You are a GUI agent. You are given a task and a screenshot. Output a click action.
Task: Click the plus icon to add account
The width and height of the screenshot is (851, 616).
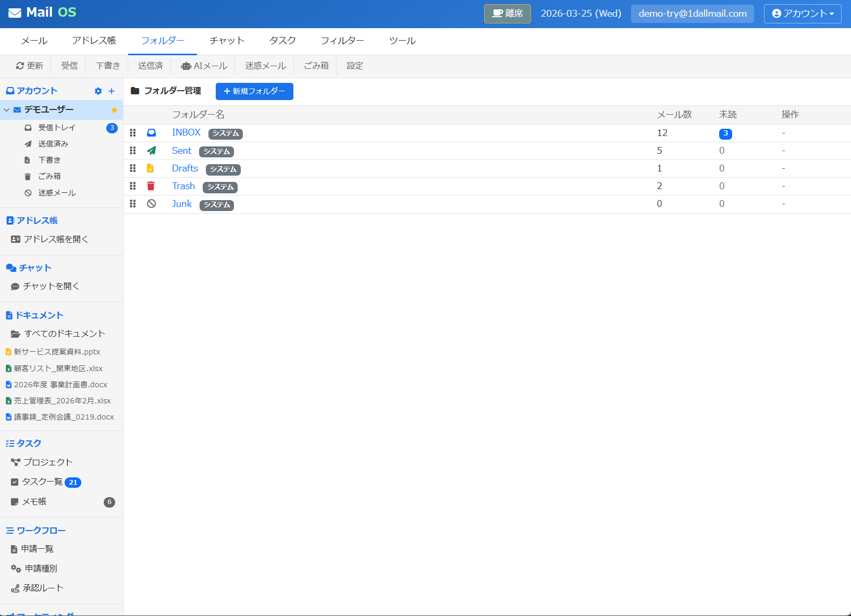point(112,91)
